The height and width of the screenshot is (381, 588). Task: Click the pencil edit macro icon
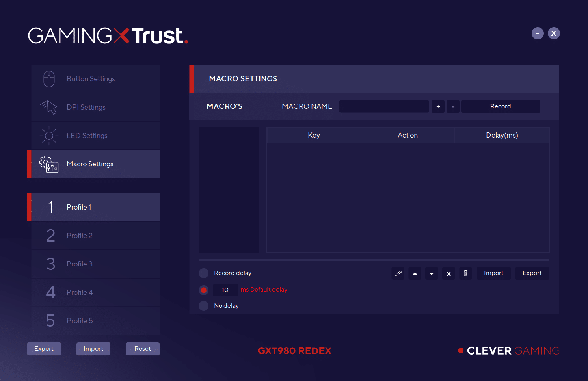[398, 273]
